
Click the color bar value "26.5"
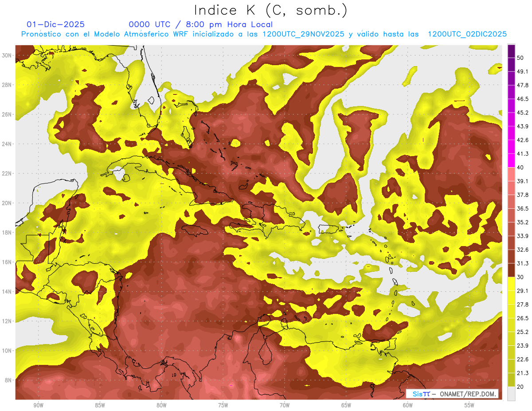523,318
